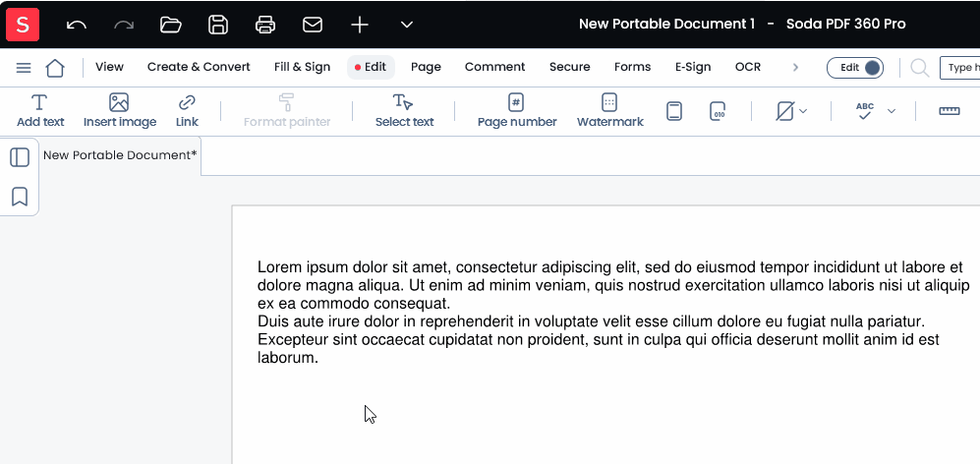Show more ribbon tabs arrow
This screenshot has height=464, width=980.
795,68
